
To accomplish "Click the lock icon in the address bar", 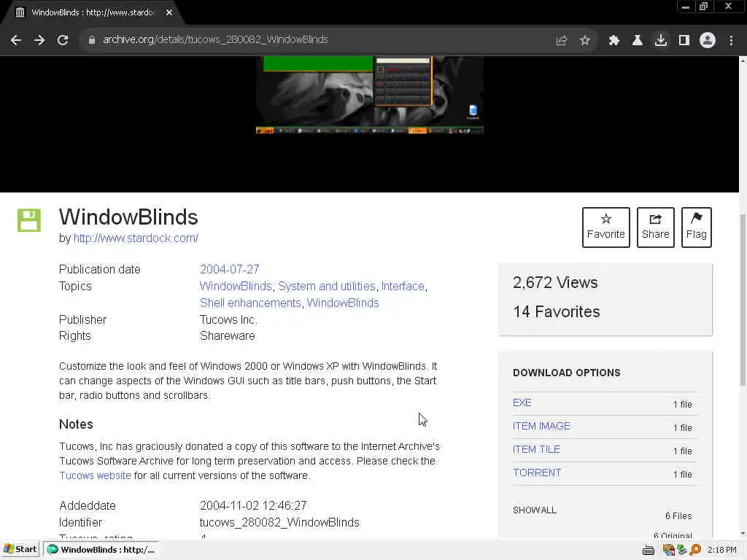I will tap(92, 40).
